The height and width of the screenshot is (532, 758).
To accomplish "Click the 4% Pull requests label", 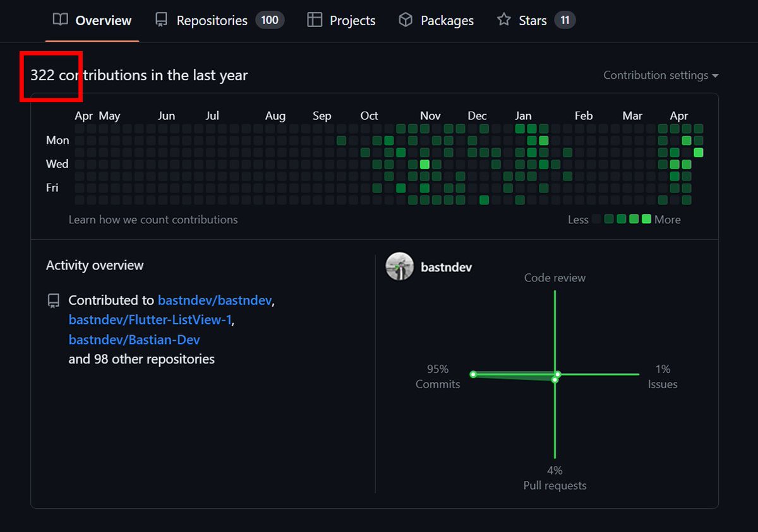I will 555,478.
